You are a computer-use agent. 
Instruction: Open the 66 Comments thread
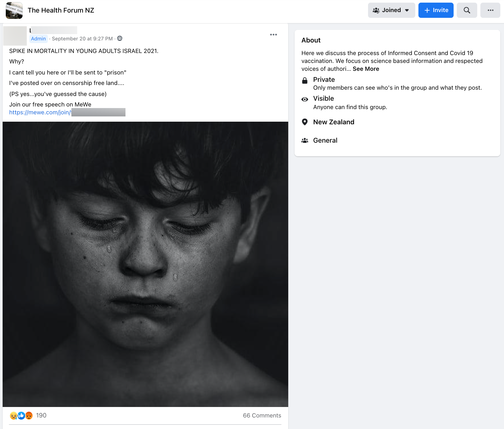(x=262, y=415)
